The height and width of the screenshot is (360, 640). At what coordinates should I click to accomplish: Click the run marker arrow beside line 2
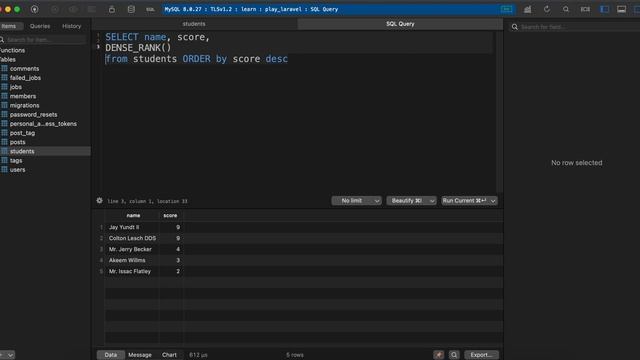point(98,47)
